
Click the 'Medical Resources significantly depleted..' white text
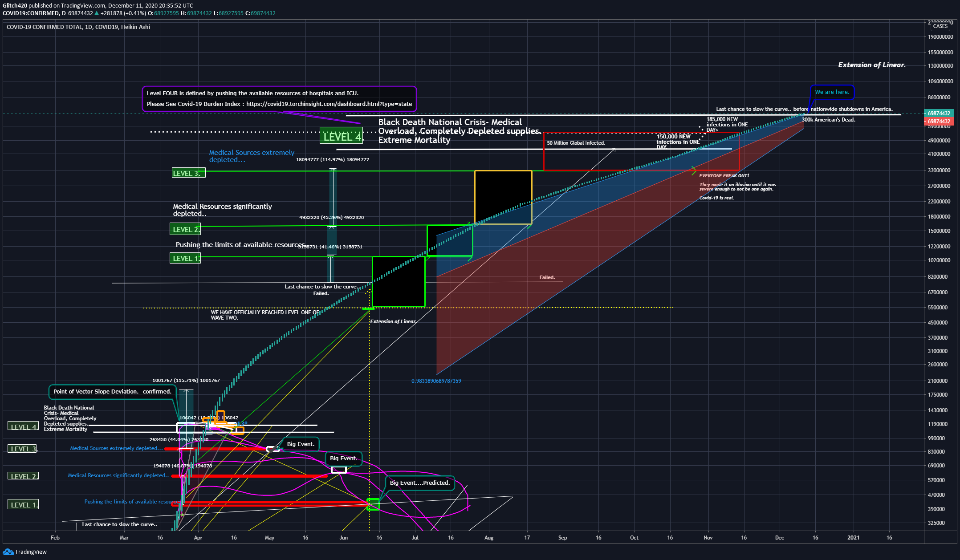(x=222, y=210)
